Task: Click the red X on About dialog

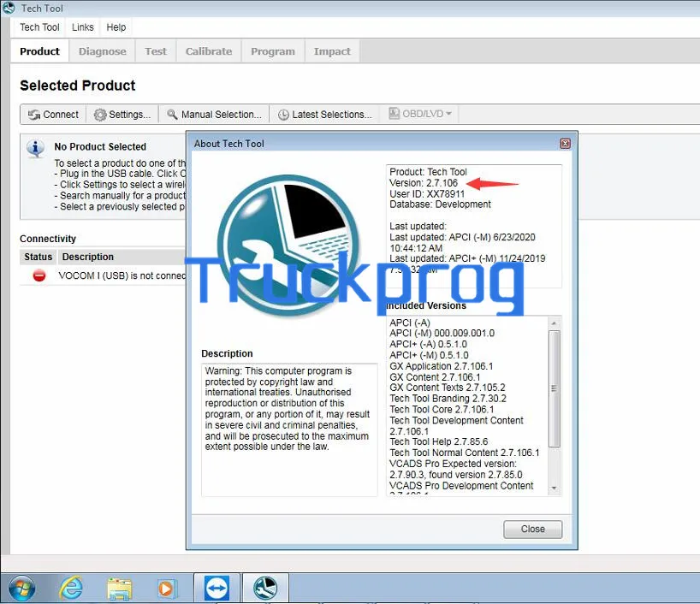Action: [x=565, y=143]
